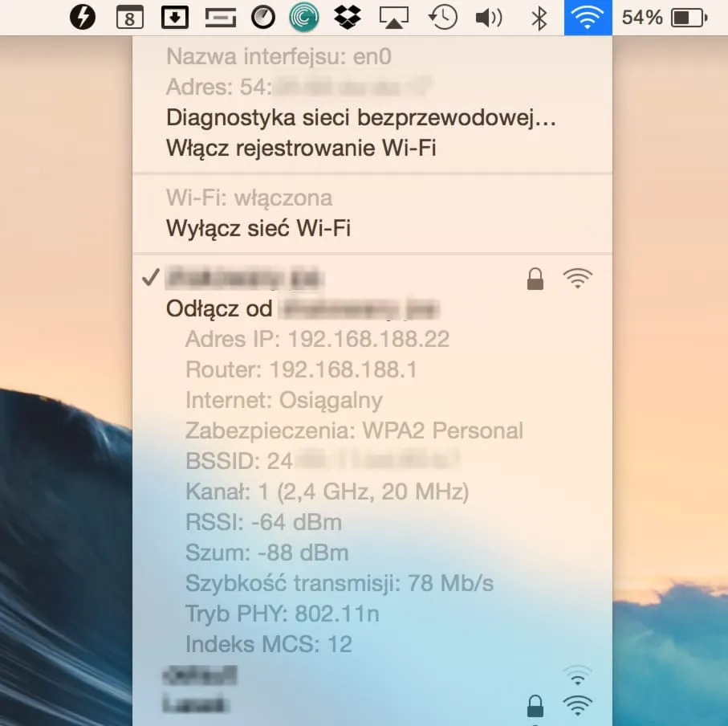
Task: Click signal strength icon of connected network
Action: point(578,279)
